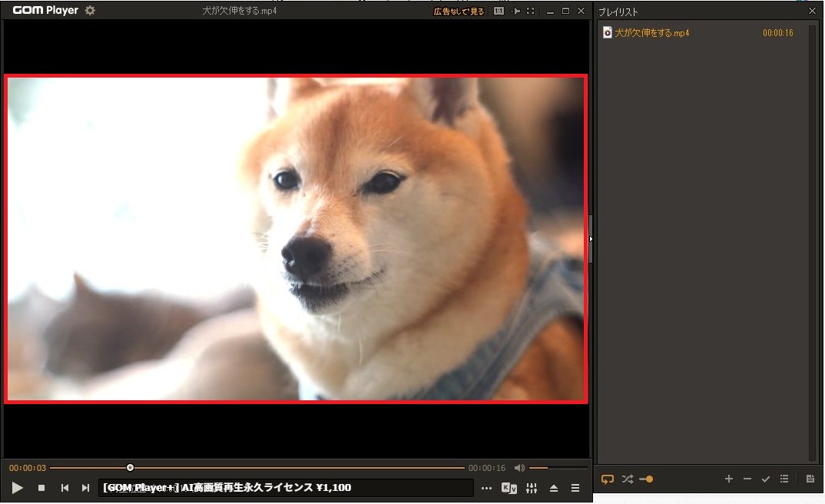
Task: Open the hamburger menu in the control bar
Action: (575, 488)
